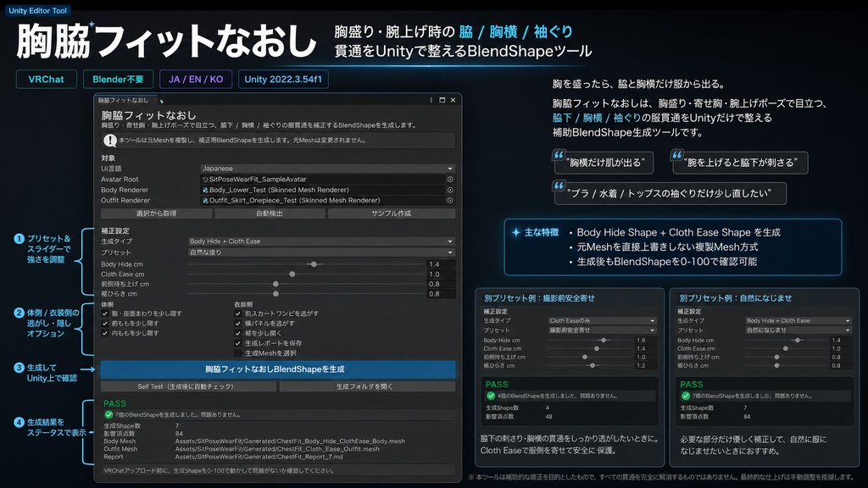This screenshot has height=488, width=868.
Task: Toggle 裾を少し開く checkbox
Action: coord(238,333)
